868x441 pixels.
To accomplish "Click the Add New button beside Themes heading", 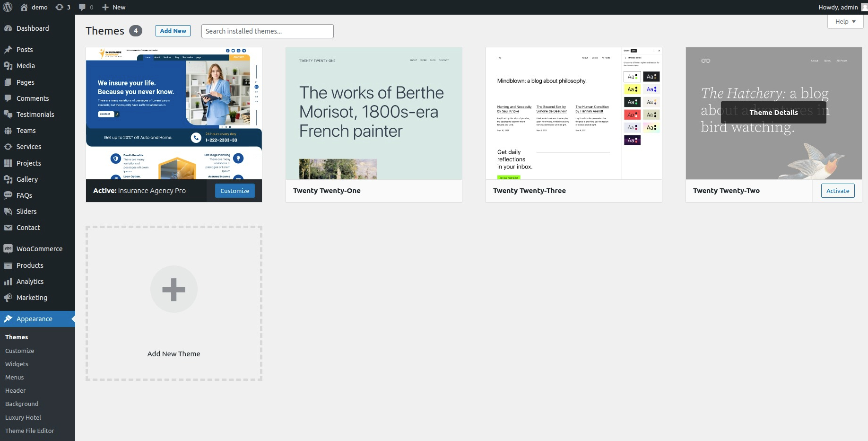I will point(173,31).
